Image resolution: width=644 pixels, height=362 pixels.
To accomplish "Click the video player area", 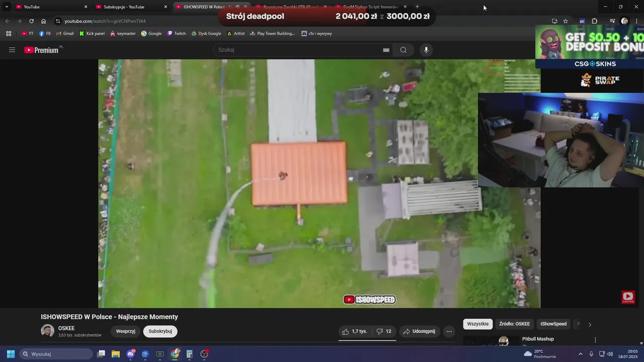I will [319, 184].
